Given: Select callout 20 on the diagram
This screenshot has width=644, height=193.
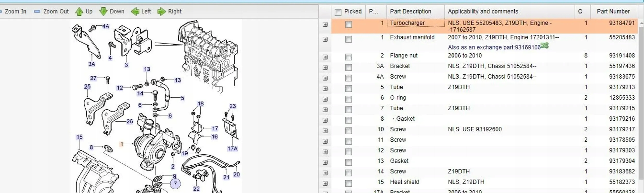Looking at the screenshot, I should point(236,175).
